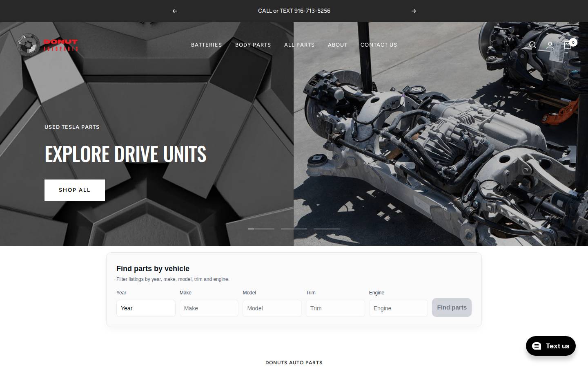This screenshot has width=588, height=368.
Task: Go to the Contact Us page
Action: (379, 45)
